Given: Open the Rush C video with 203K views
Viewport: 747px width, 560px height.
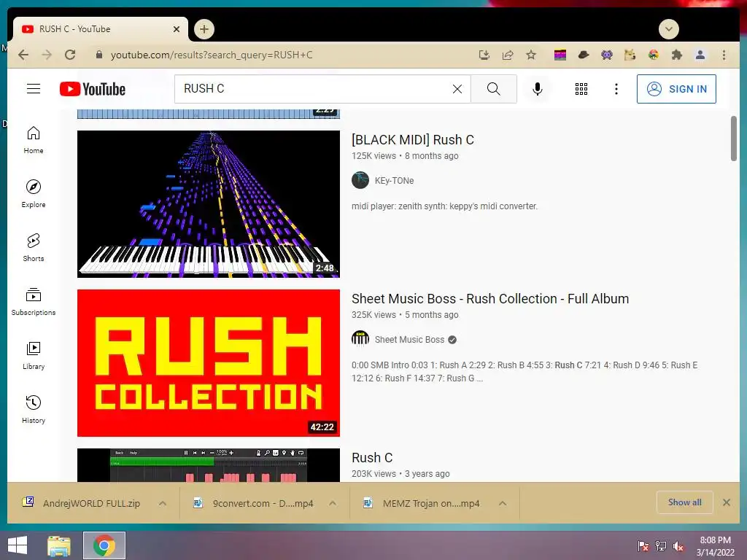Looking at the screenshot, I should [x=372, y=458].
